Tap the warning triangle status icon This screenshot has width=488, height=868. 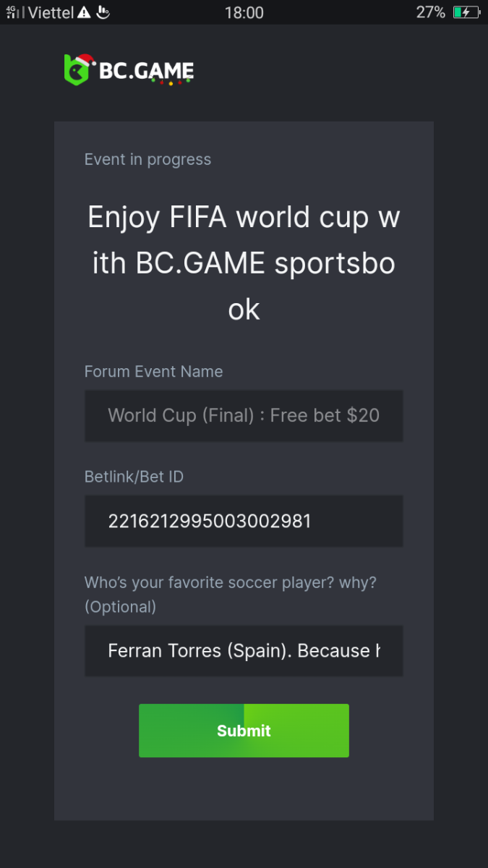coord(85,12)
